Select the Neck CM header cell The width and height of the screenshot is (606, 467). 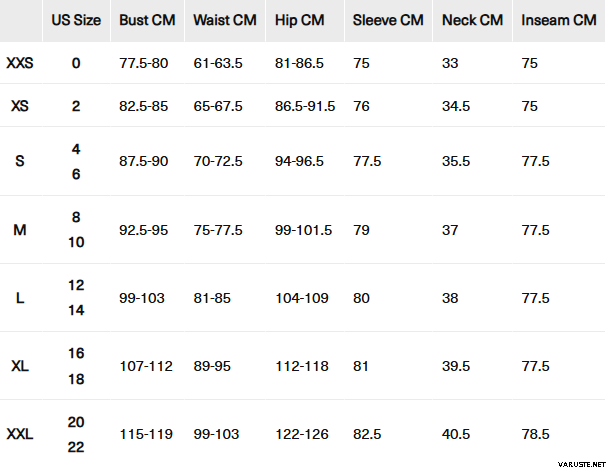click(x=472, y=21)
